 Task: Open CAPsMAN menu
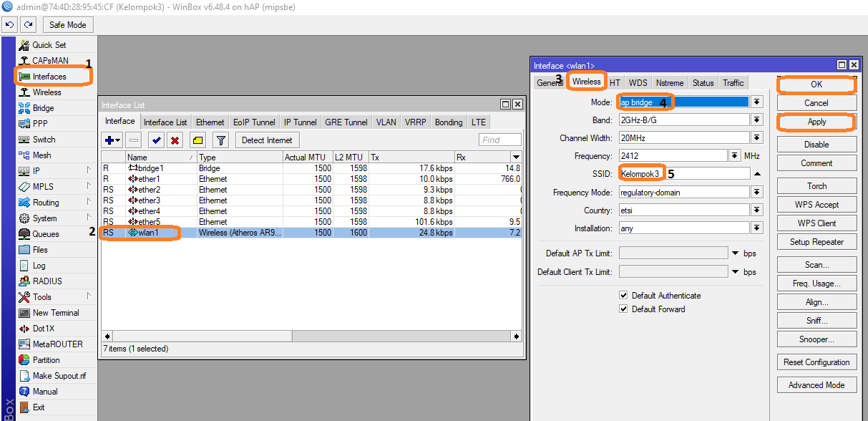click(x=50, y=61)
